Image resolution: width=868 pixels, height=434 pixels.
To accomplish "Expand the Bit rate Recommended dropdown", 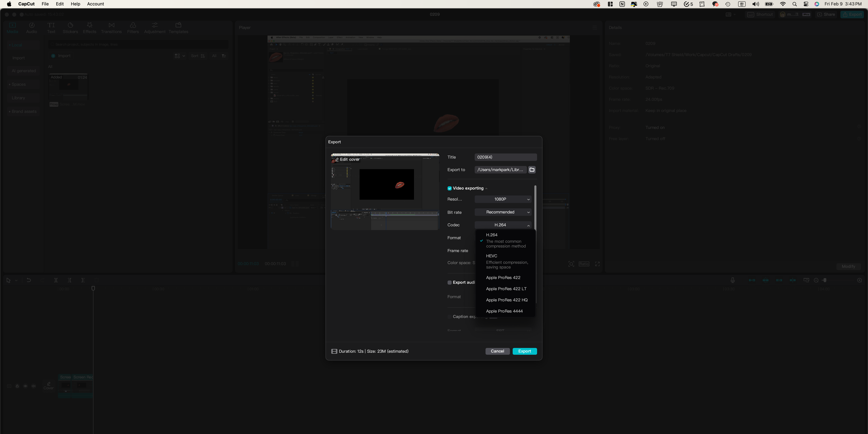I will coord(503,212).
